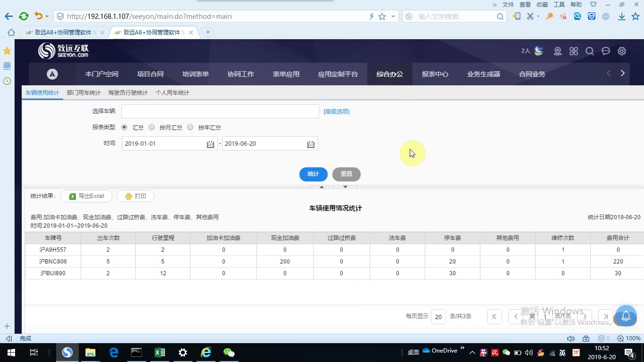
Task: Switch to 部门用车统计 tab
Action: pyautogui.click(x=84, y=93)
